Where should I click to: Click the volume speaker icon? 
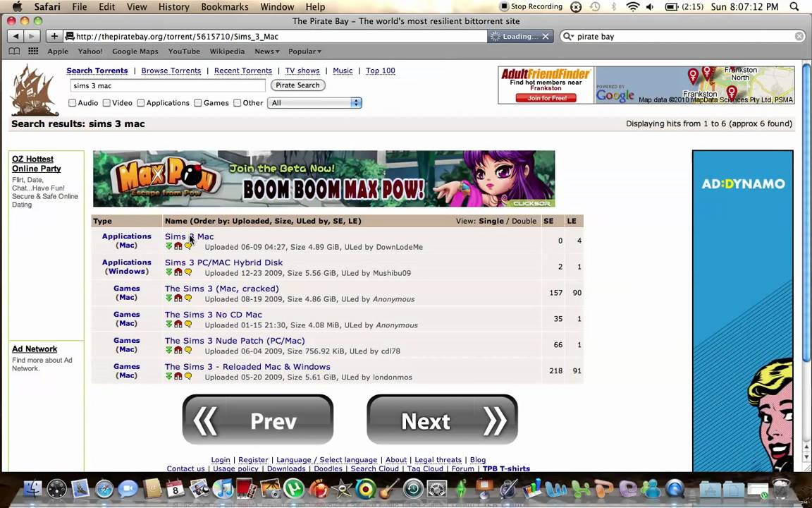[650, 7]
